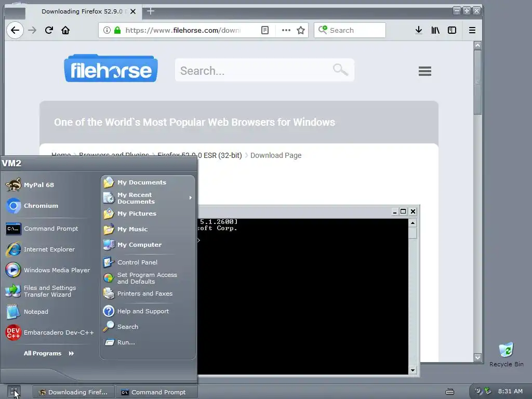Open the FileHorse site hamburger menu
Screen dimensions: 532x399
(x=425, y=71)
